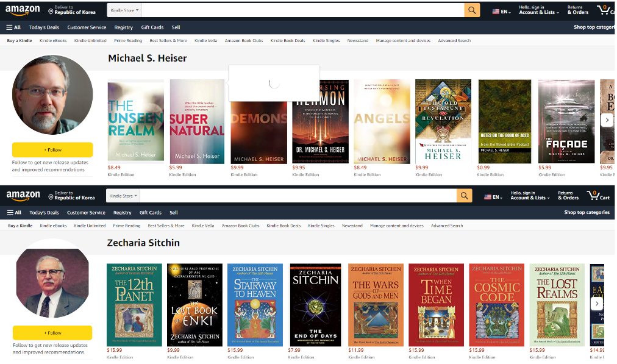
Task: Open Today's Deals in the upper nav bar
Action: 44,27
